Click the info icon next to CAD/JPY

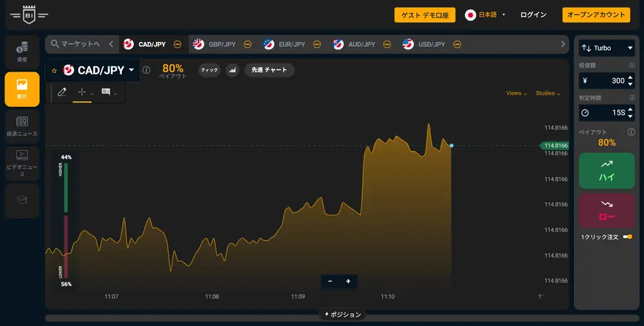click(x=146, y=70)
